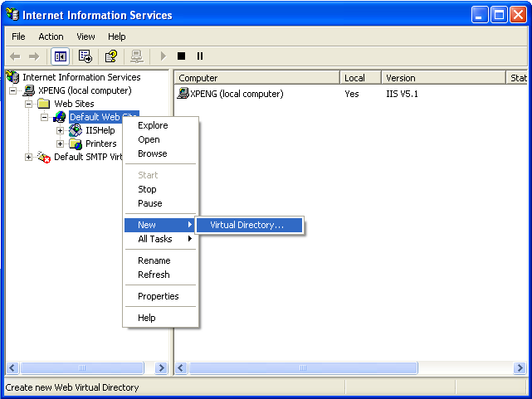Open the New submenu arrow

coord(190,225)
